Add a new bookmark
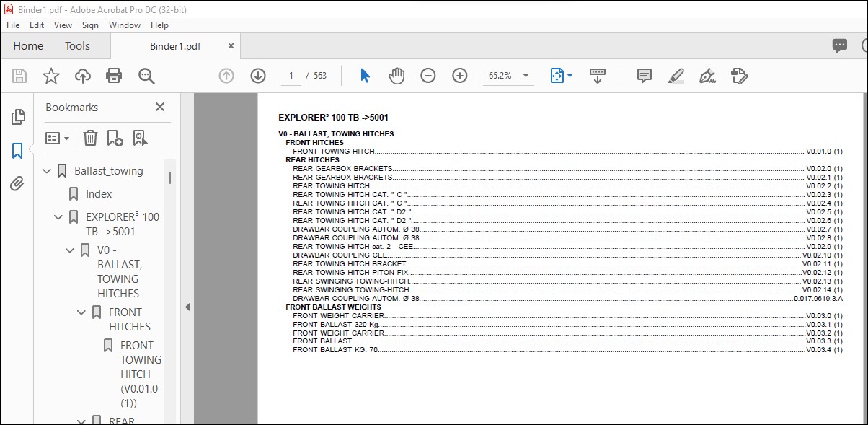The height and width of the screenshot is (425, 868). 115,138
